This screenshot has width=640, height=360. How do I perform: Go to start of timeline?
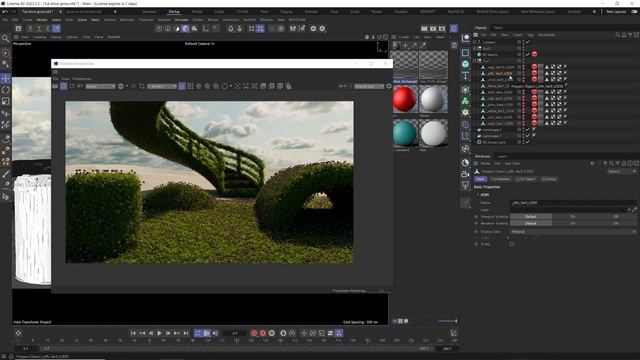tap(133, 333)
